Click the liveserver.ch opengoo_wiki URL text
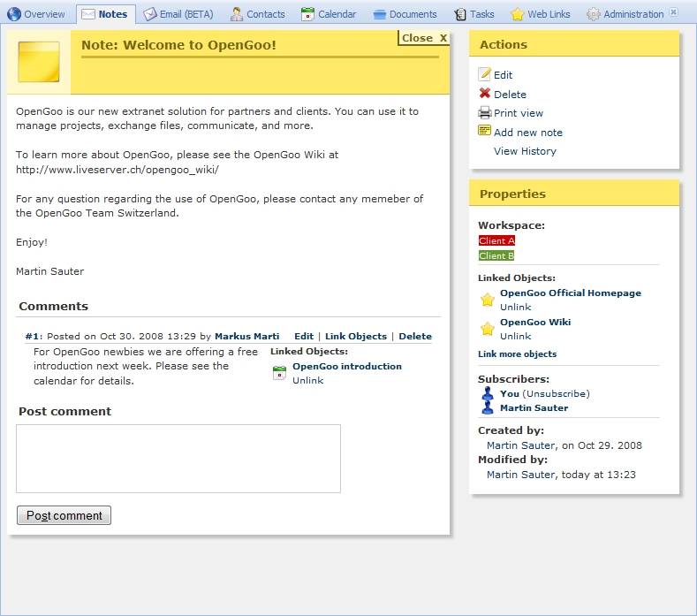 click(x=117, y=170)
